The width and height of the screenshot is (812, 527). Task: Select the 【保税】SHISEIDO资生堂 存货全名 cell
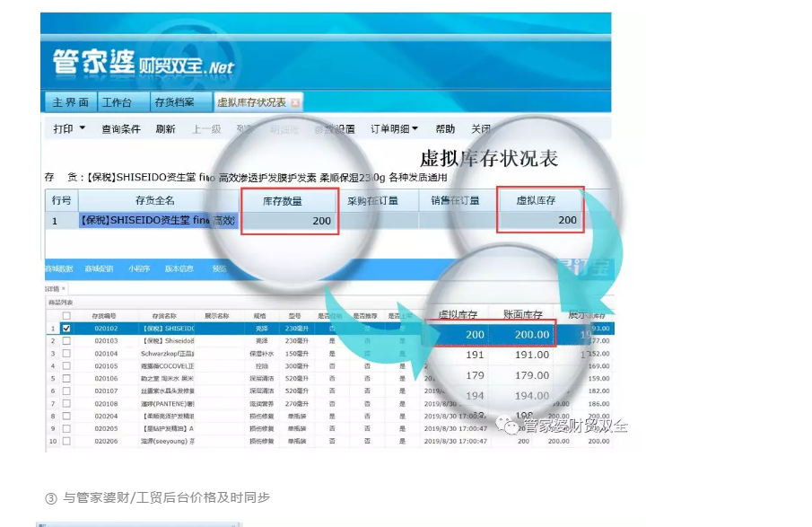(x=158, y=220)
